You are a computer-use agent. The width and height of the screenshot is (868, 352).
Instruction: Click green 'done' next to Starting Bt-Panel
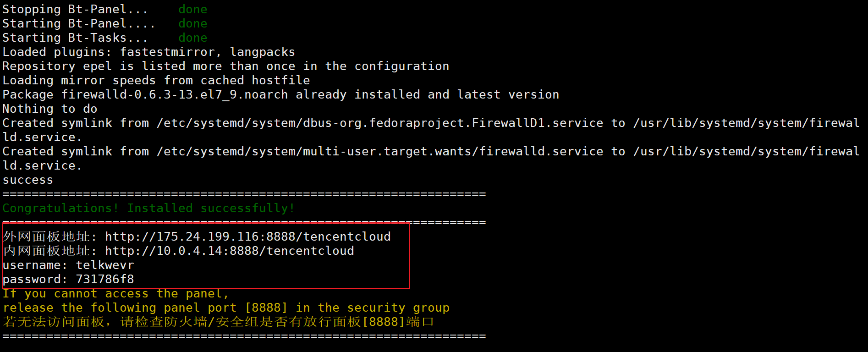[x=193, y=23]
